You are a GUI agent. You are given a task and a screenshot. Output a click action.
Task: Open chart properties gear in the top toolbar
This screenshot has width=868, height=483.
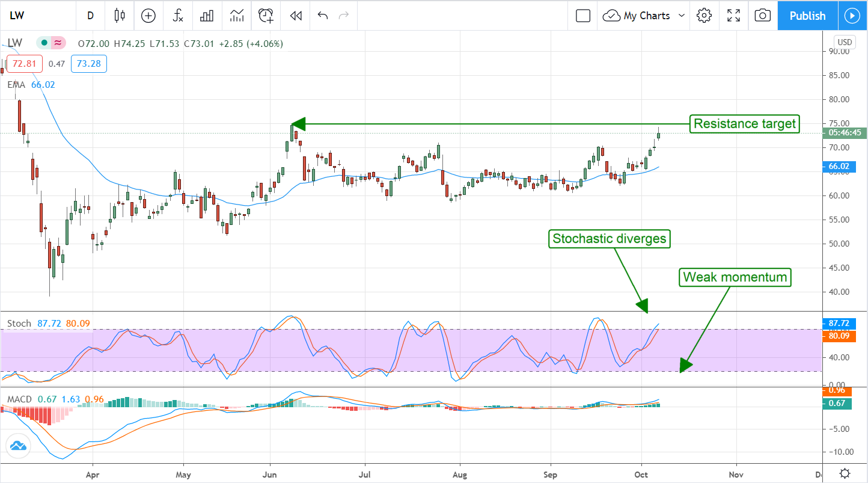pos(704,16)
